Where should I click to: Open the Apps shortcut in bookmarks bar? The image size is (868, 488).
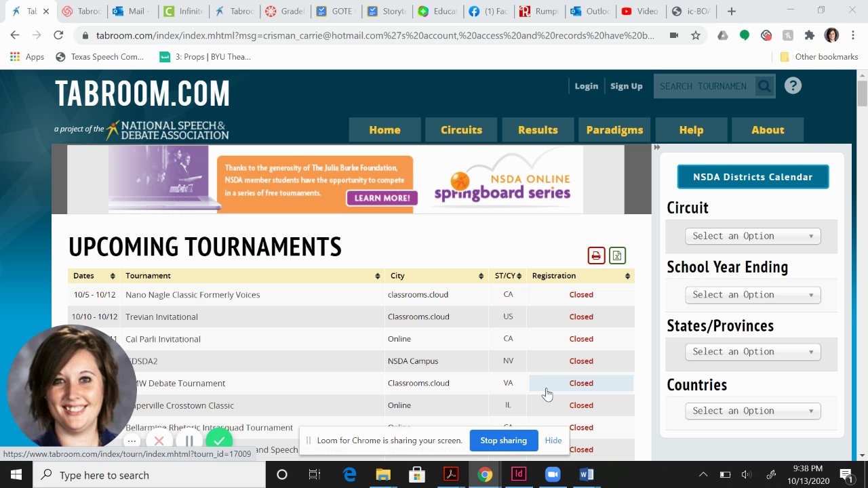[27, 57]
